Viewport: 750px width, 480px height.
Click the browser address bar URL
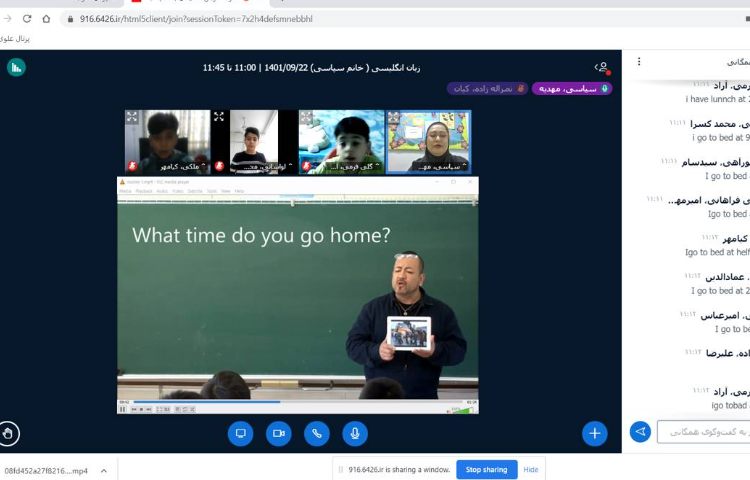250,19
